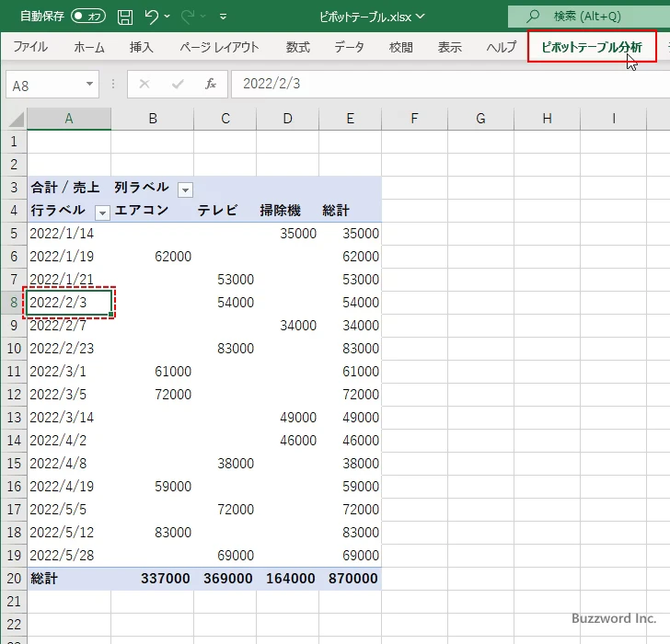Open the Redo history dropdown arrow
670x644 pixels.
click(203, 17)
